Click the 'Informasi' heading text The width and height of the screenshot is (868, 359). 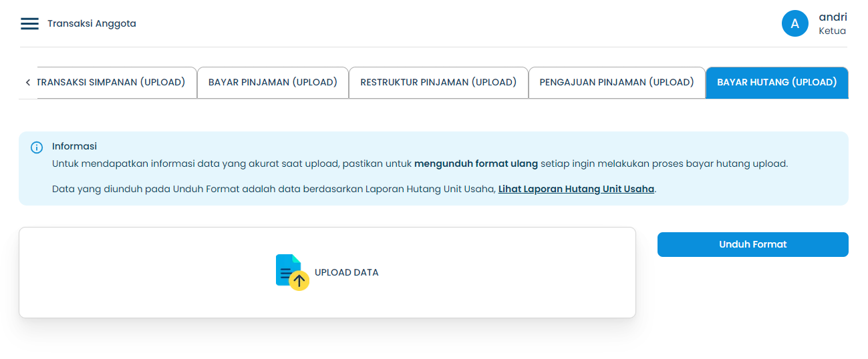tap(74, 146)
